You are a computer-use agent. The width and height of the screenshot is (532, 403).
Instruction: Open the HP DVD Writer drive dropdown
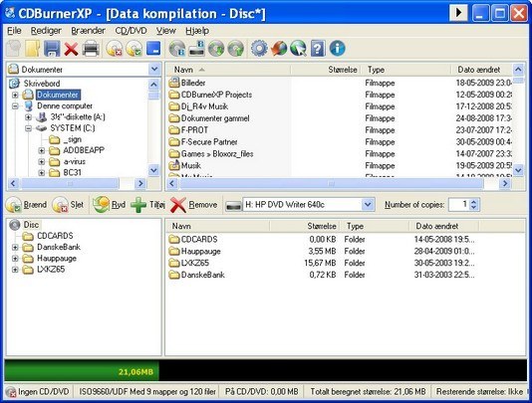(x=368, y=204)
